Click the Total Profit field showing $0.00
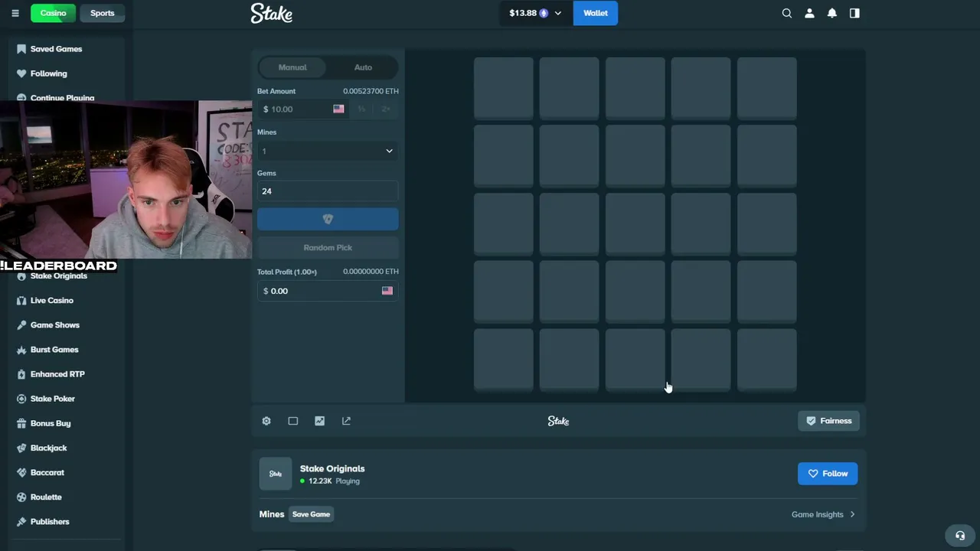 coord(328,291)
